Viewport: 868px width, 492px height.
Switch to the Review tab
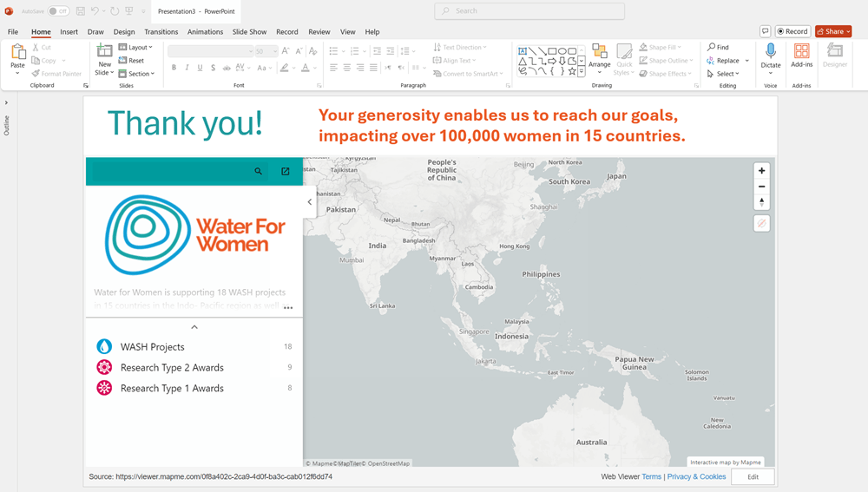[319, 31]
